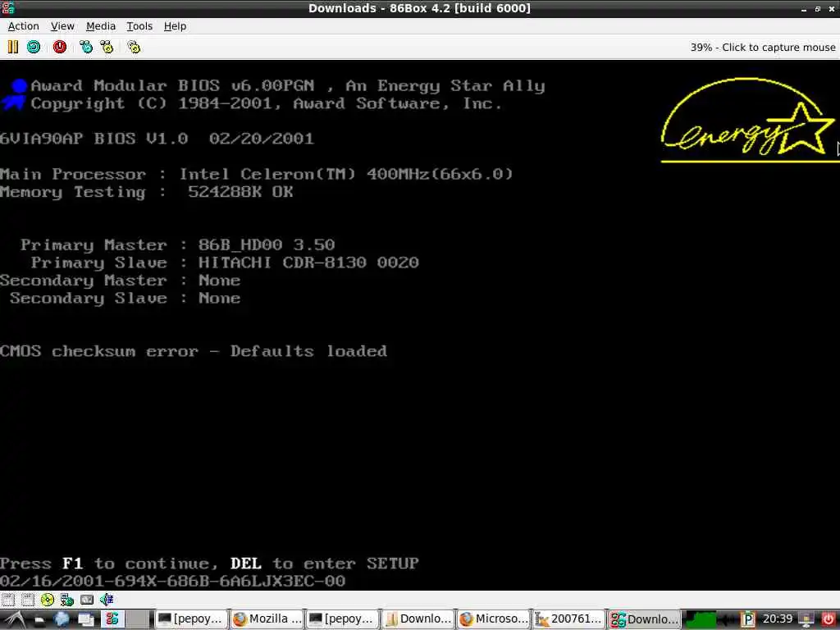The height and width of the screenshot is (630, 840).
Task: Open the Action menu
Action: (24, 26)
